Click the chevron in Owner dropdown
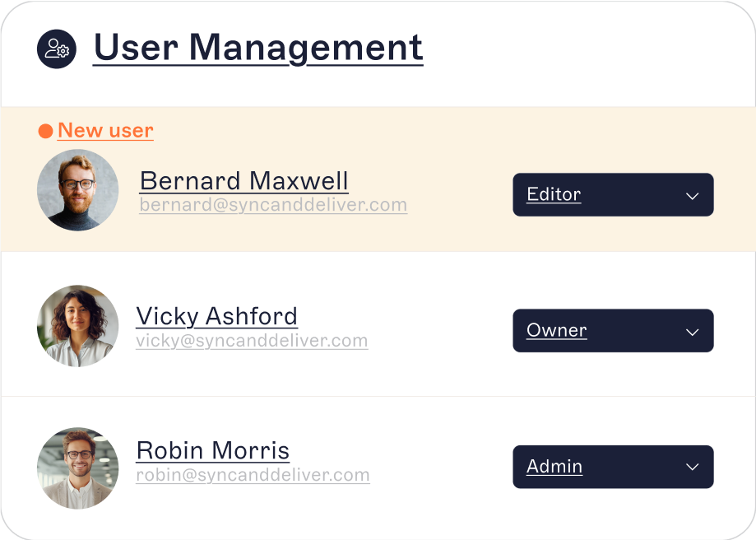Viewport: 756px width, 540px height. (x=692, y=332)
